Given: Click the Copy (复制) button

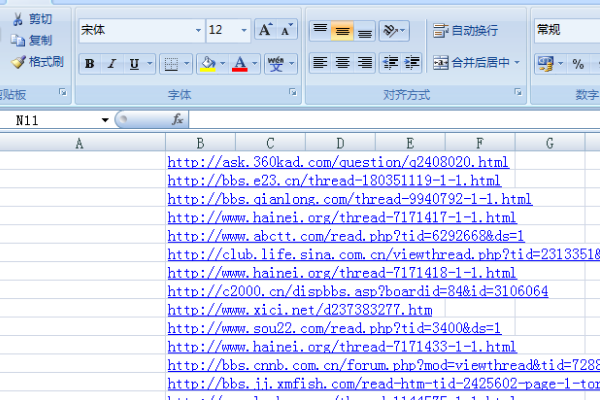Looking at the screenshot, I should [32, 40].
